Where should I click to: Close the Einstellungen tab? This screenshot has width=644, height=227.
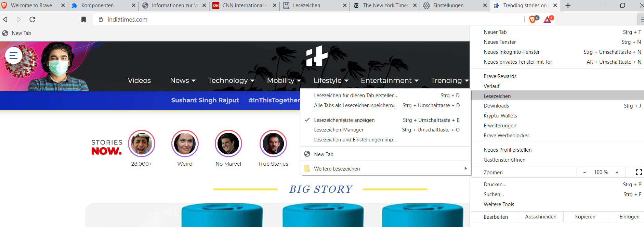point(485,5)
